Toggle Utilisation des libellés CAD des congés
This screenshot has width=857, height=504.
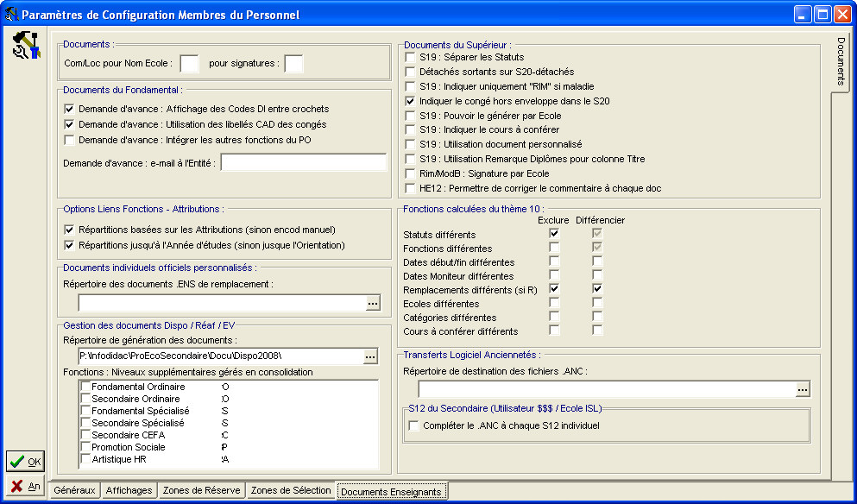pyautogui.click(x=69, y=124)
